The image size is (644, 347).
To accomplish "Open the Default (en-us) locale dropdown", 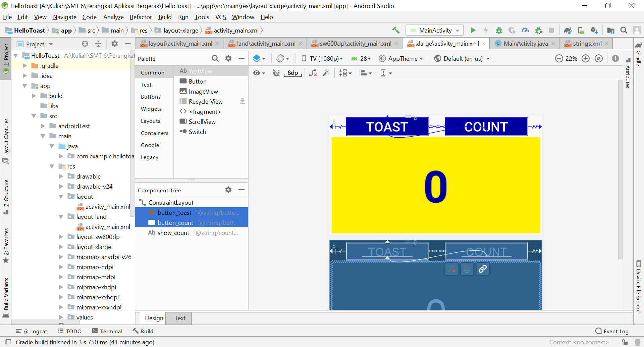I will coord(462,58).
